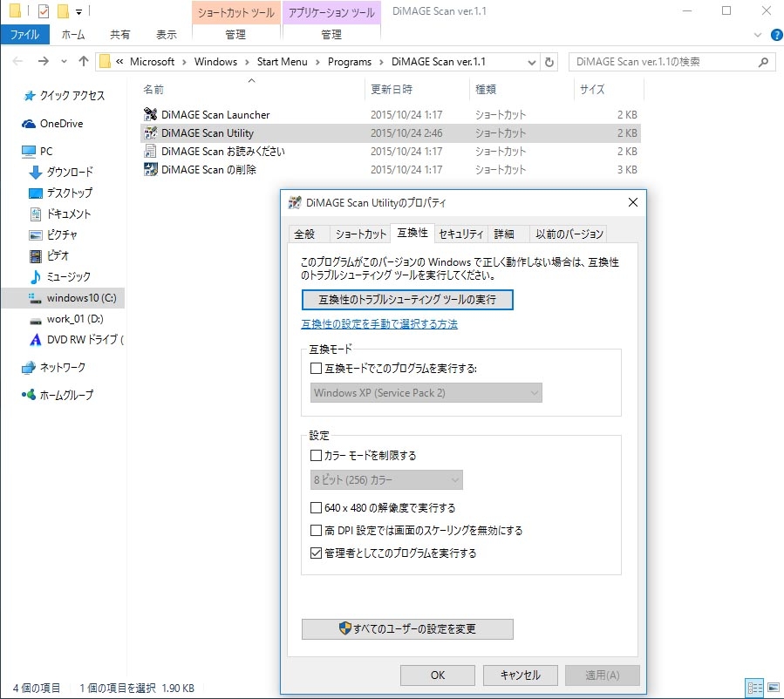Open ホームグループ icon in sidebar
This screenshot has width=784, height=699.
pyautogui.click(x=29, y=395)
